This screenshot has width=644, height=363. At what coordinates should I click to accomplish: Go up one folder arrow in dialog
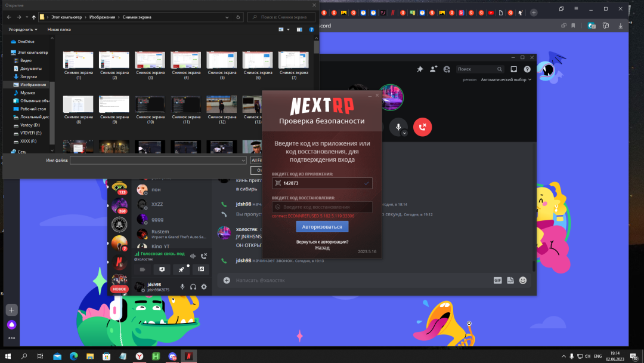pos(33,17)
